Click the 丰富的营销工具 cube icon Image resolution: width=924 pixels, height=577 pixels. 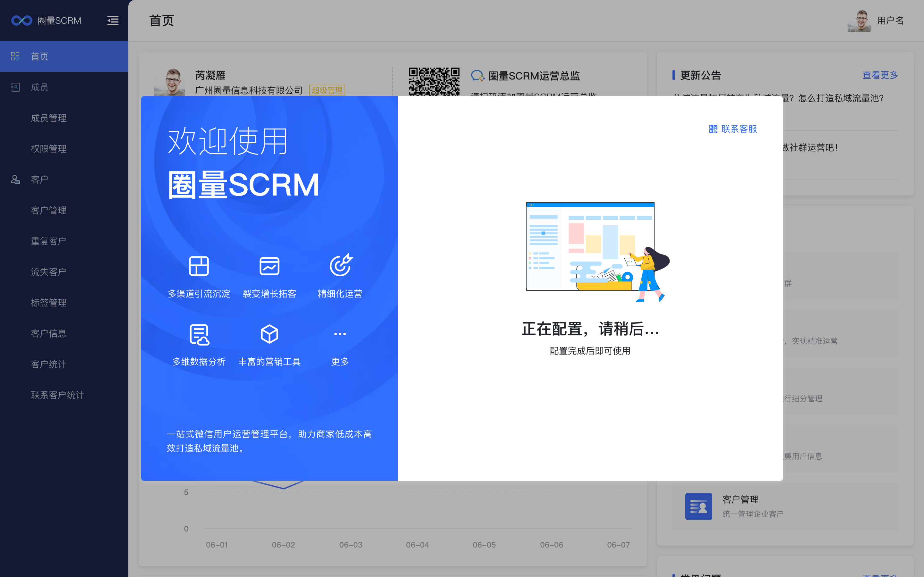pyautogui.click(x=269, y=334)
